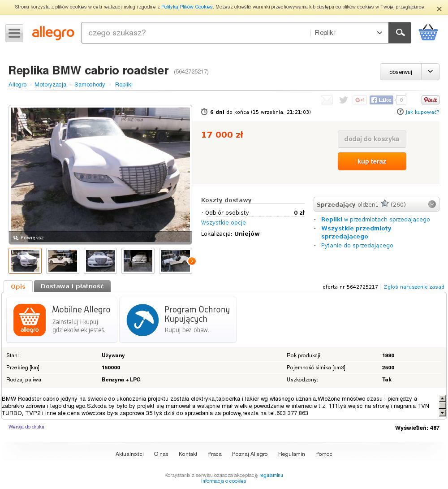The width and height of the screenshot is (448, 489).
Task: Switch to Dostawa i płatność tab
Action: coord(72,286)
